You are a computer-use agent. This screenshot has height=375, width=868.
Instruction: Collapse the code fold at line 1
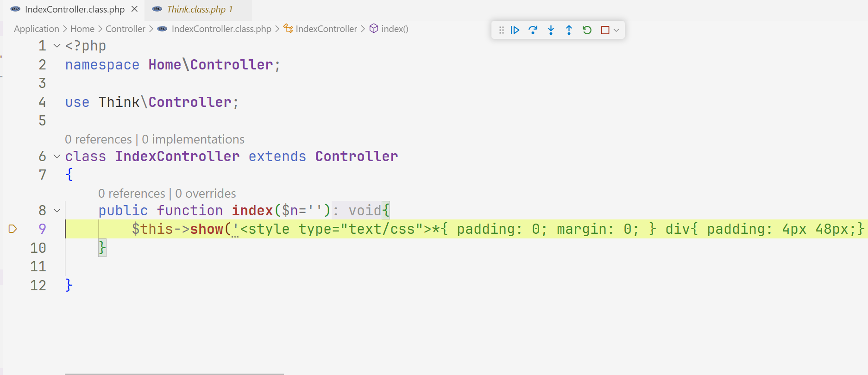(57, 46)
